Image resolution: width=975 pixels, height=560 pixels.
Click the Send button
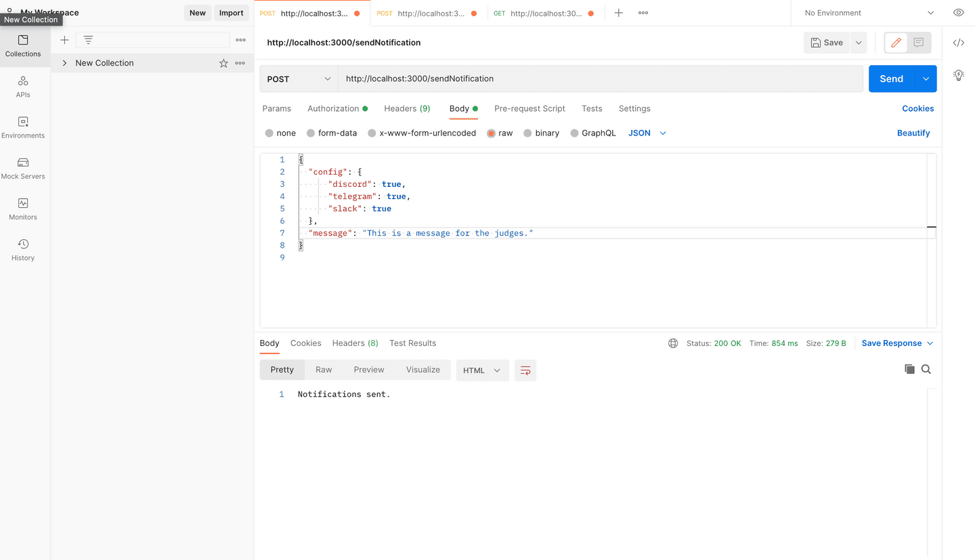click(x=892, y=79)
